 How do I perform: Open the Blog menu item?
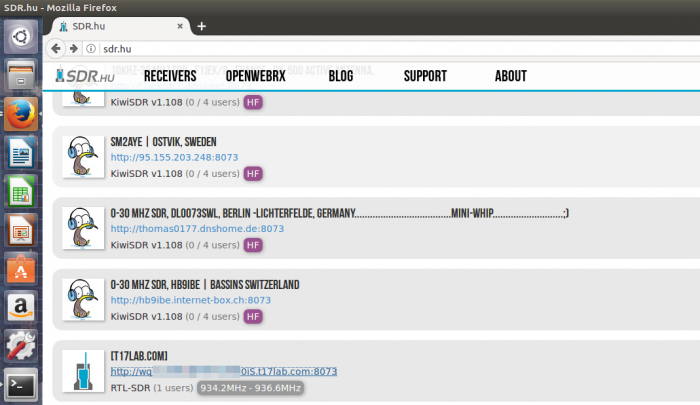pos(341,76)
